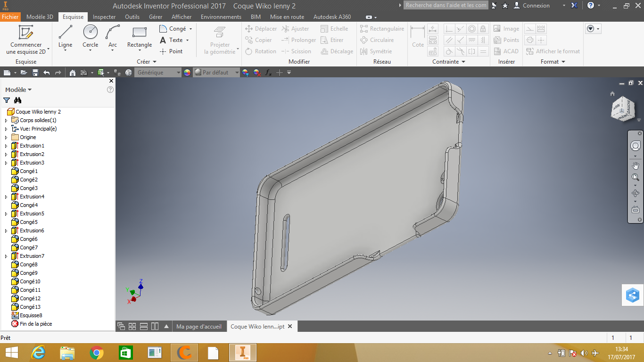
Task: Click the save disk icon
Action: pos(35,73)
